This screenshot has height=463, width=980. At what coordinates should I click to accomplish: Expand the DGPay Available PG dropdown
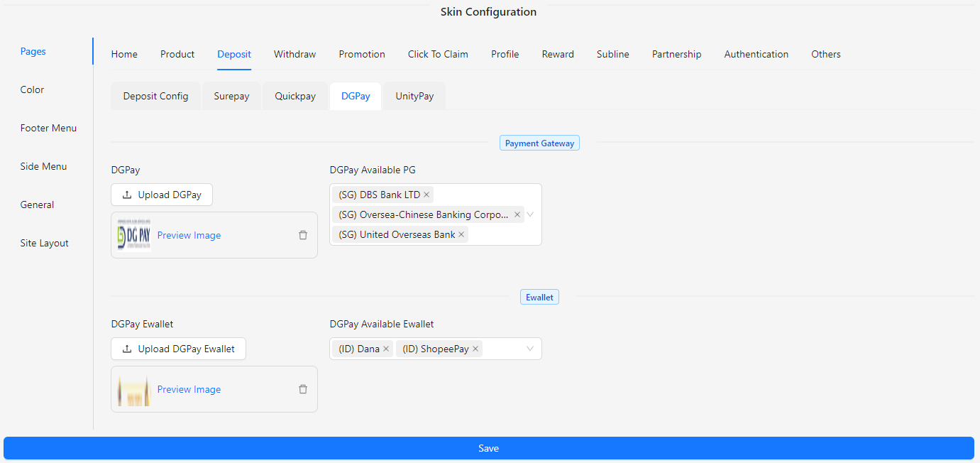pyautogui.click(x=529, y=214)
